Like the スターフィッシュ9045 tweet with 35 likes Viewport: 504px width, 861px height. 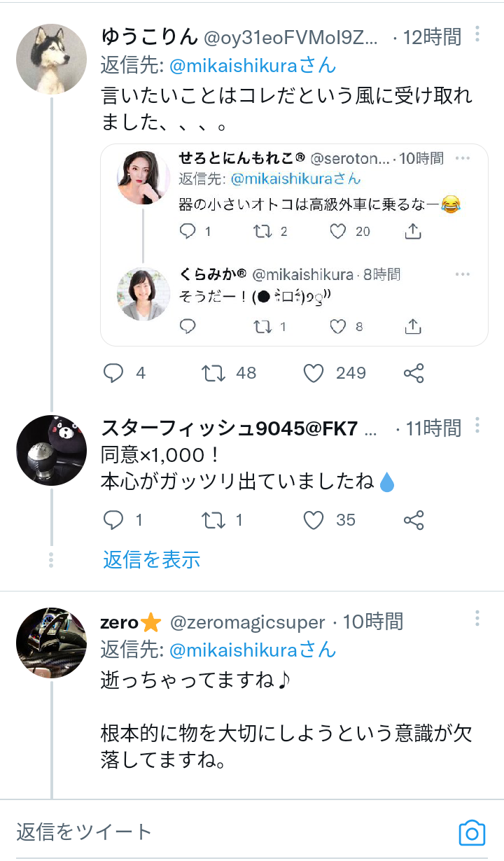point(314,520)
